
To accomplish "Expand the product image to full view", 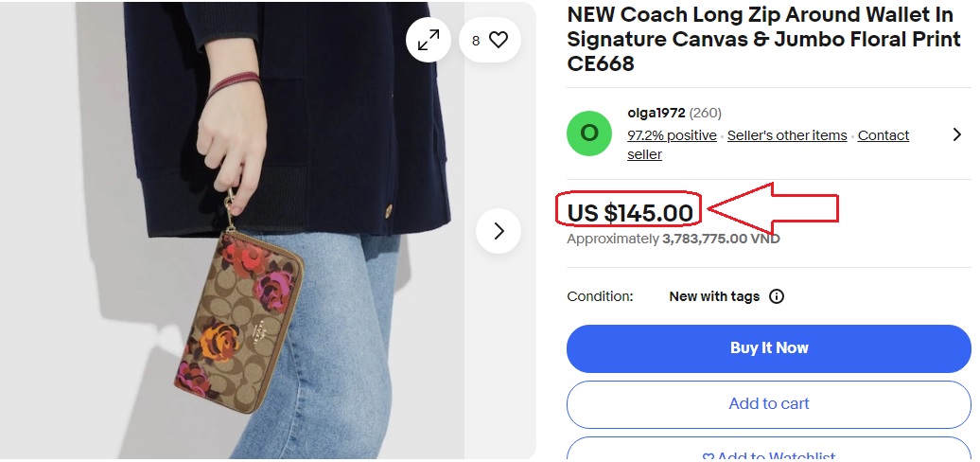I will (429, 40).
